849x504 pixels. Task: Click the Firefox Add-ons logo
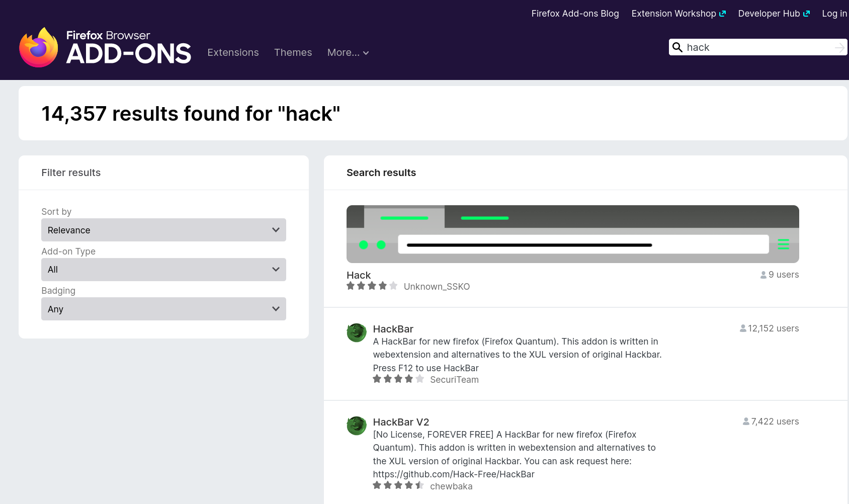pos(105,47)
